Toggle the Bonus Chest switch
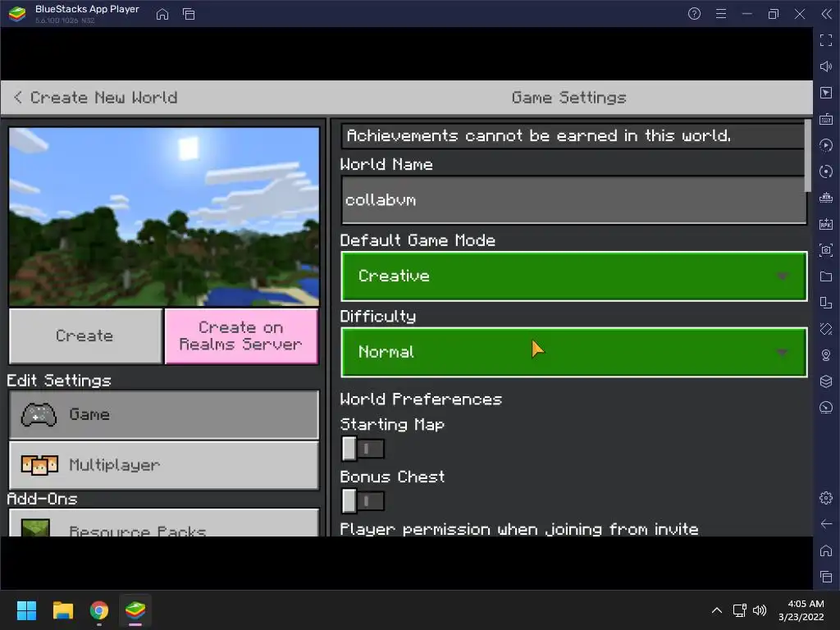The width and height of the screenshot is (840, 630). click(x=363, y=501)
